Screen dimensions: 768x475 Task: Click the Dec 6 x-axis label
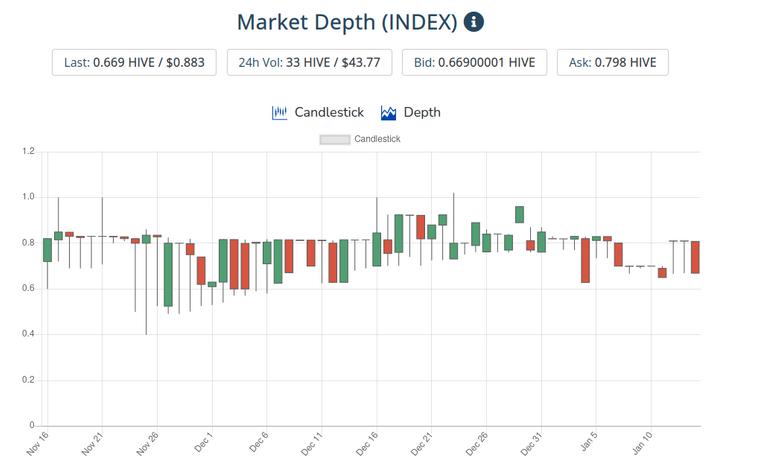click(x=258, y=442)
